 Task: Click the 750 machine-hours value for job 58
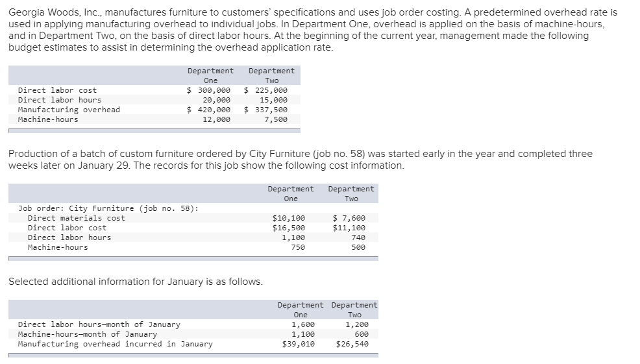(x=298, y=247)
